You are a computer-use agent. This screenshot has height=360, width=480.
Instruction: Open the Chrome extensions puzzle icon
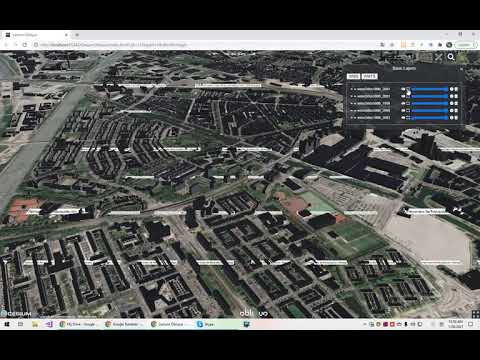tap(440, 44)
